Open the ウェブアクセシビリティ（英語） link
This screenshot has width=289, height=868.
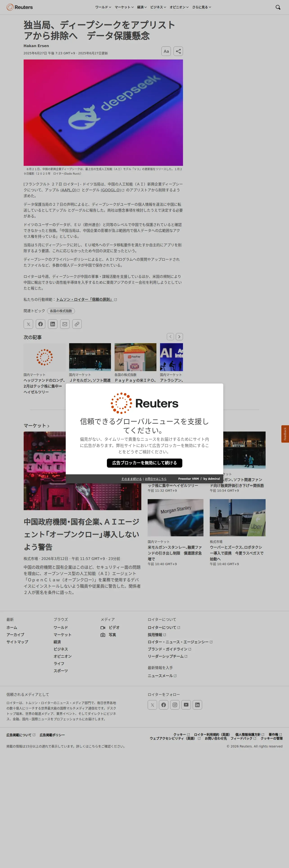175,738
